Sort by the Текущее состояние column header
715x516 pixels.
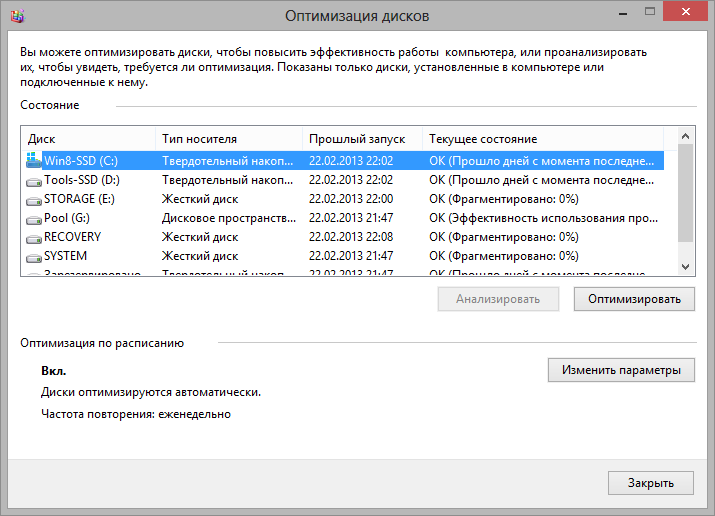(x=543, y=139)
